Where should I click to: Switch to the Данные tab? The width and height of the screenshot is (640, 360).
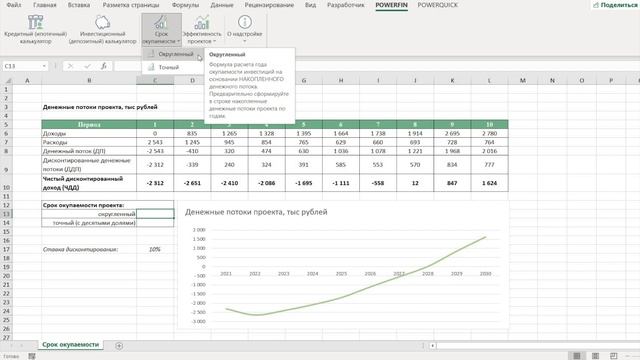(222, 5)
